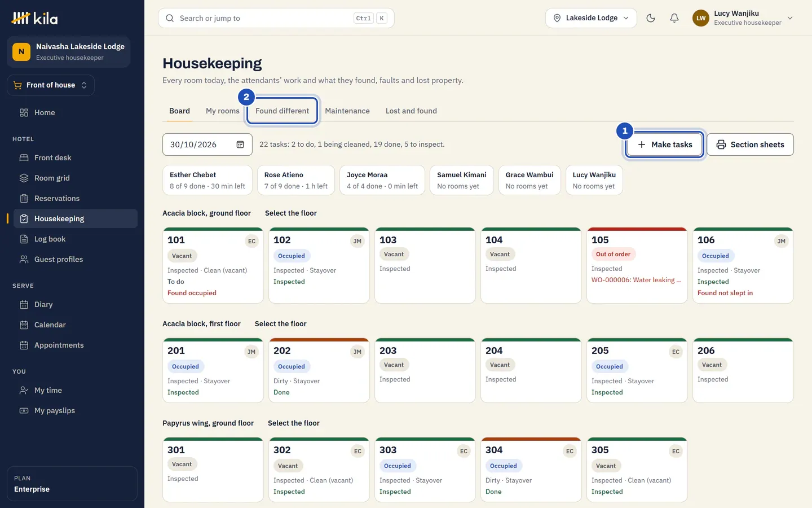Screen dimensions: 812x508
Task: Open Appointments page
Action: coord(76,345)
